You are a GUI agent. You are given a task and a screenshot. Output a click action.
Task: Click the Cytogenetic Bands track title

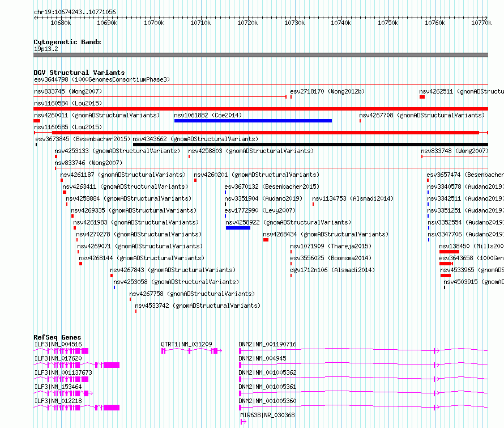tap(67, 42)
